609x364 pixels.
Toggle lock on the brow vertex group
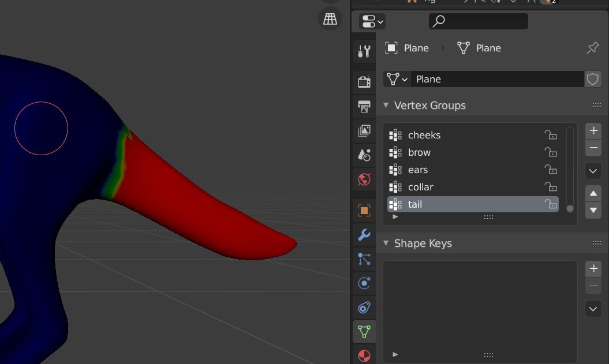(x=550, y=152)
